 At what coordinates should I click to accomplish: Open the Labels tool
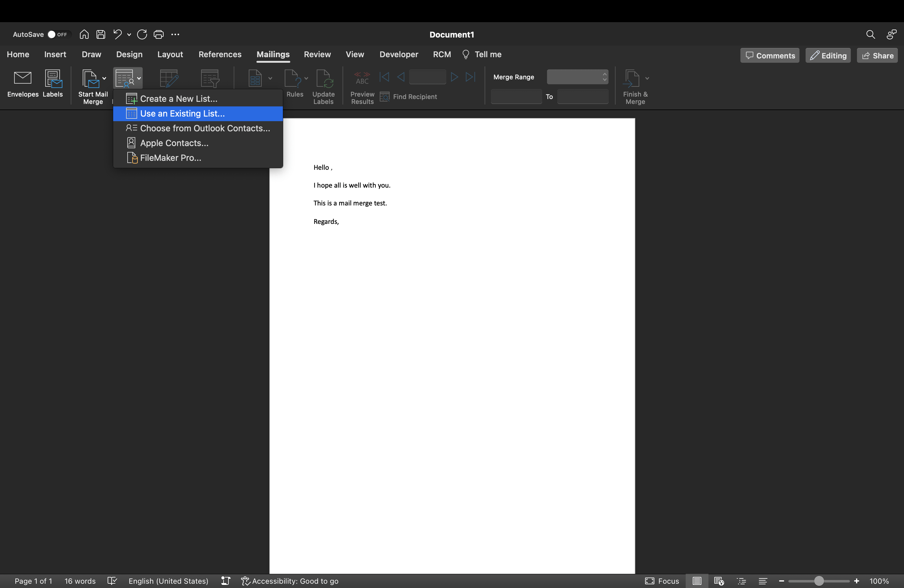pos(53,79)
